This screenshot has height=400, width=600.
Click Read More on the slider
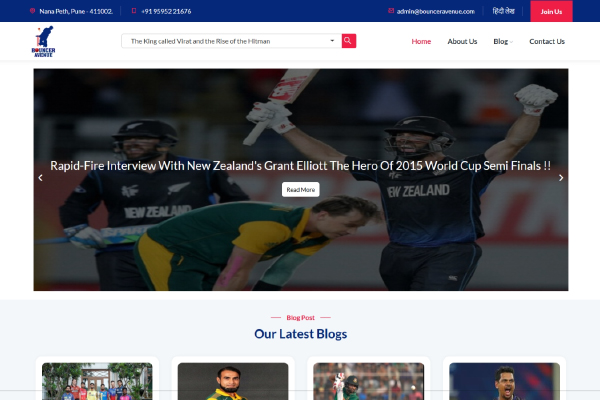[301, 189]
